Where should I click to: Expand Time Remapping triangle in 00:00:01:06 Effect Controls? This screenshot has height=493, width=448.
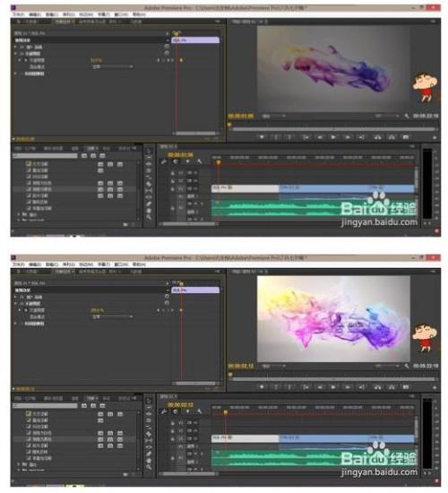[15, 74]
